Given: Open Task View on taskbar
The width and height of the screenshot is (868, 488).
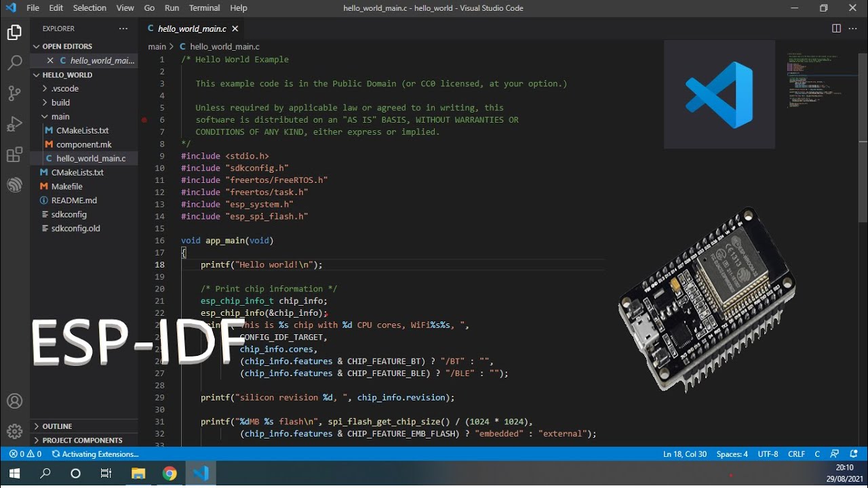Looking at the screenshot, I should (x=106, y=474).
